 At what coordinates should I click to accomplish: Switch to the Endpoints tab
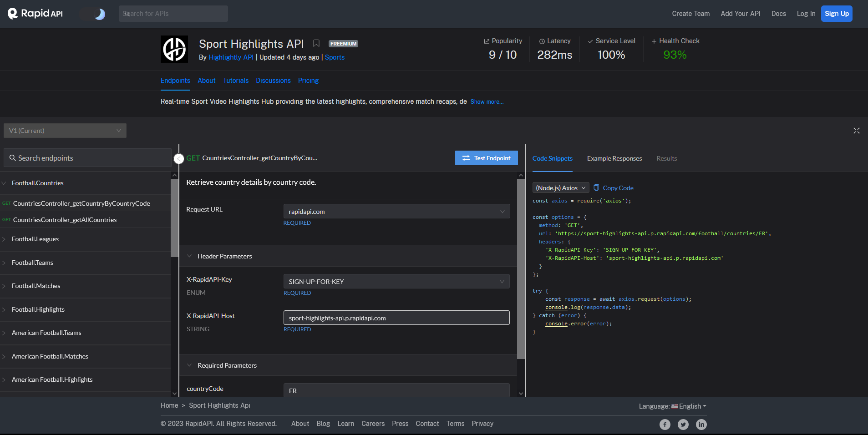click(x=175, y=81)
